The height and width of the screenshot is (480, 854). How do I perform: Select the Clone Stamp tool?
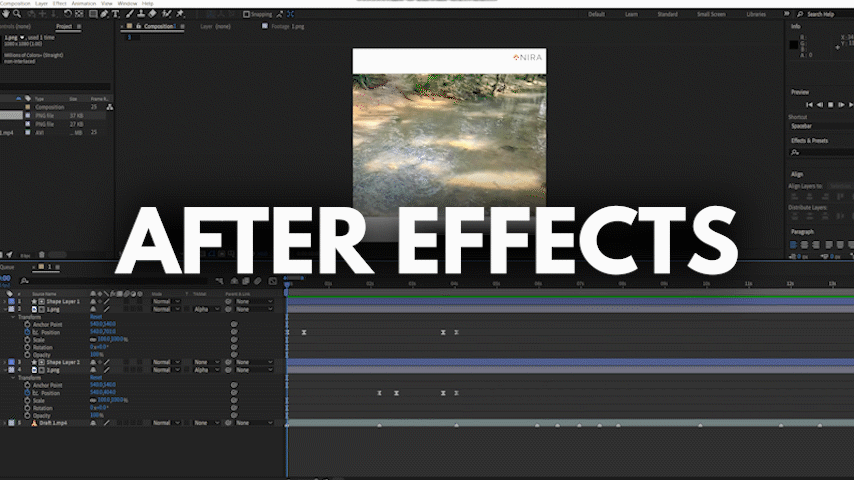tap(141, 14)
